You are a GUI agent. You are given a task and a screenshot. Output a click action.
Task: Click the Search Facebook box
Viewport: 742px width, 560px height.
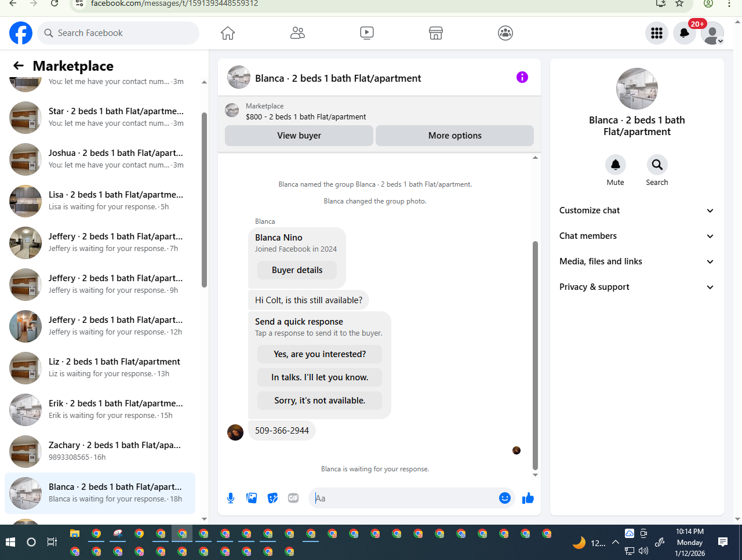pos(118,33)
